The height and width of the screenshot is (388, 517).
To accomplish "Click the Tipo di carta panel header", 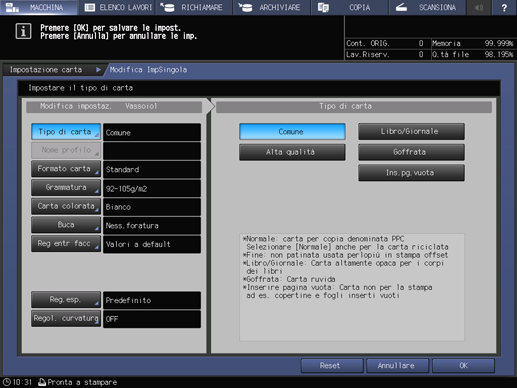I will point(354,106).
